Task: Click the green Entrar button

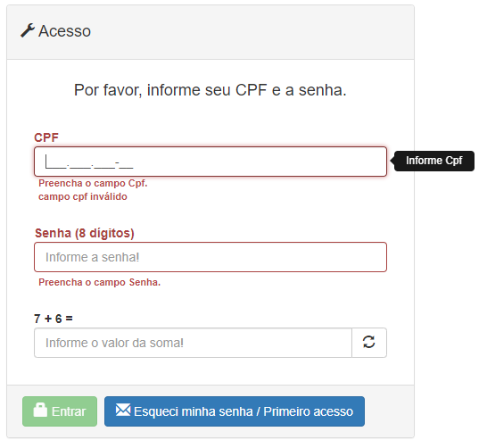Action: point(60,411)
